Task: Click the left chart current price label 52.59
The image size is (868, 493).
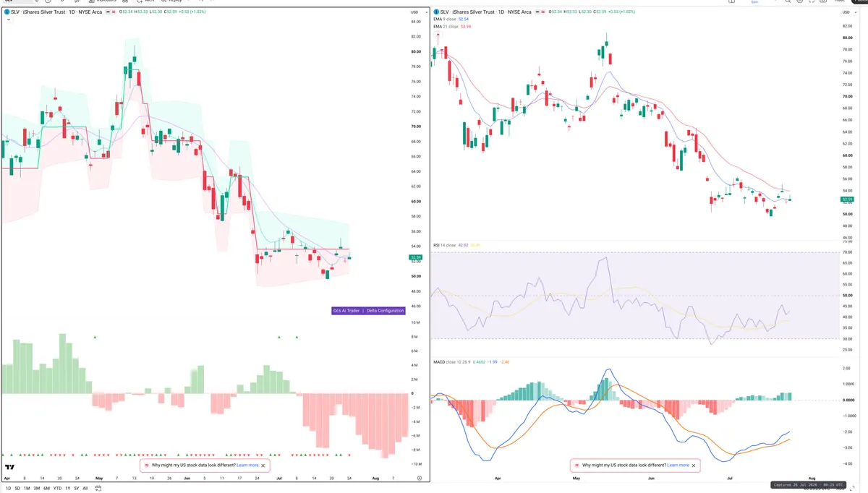Action: (x=415, y=257)
